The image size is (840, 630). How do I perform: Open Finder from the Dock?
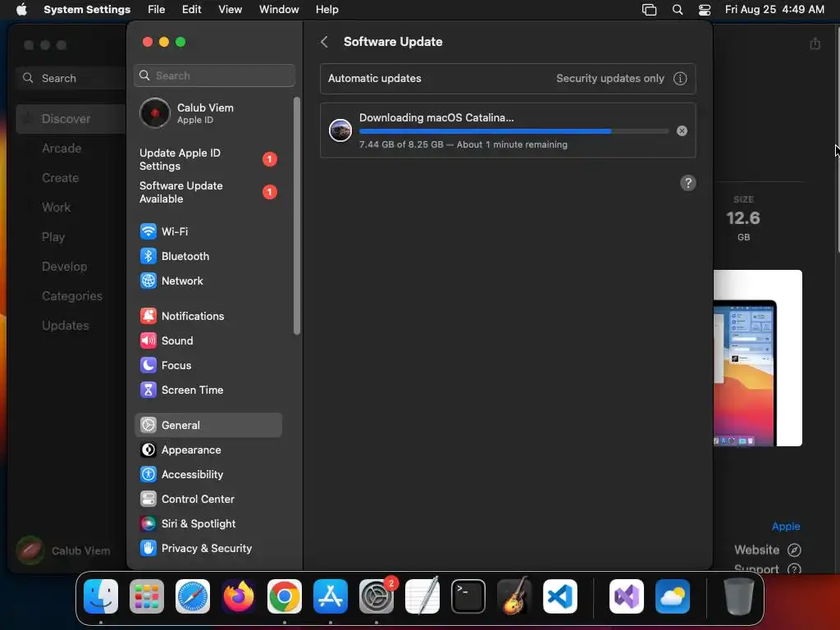(x=101, y=596)
